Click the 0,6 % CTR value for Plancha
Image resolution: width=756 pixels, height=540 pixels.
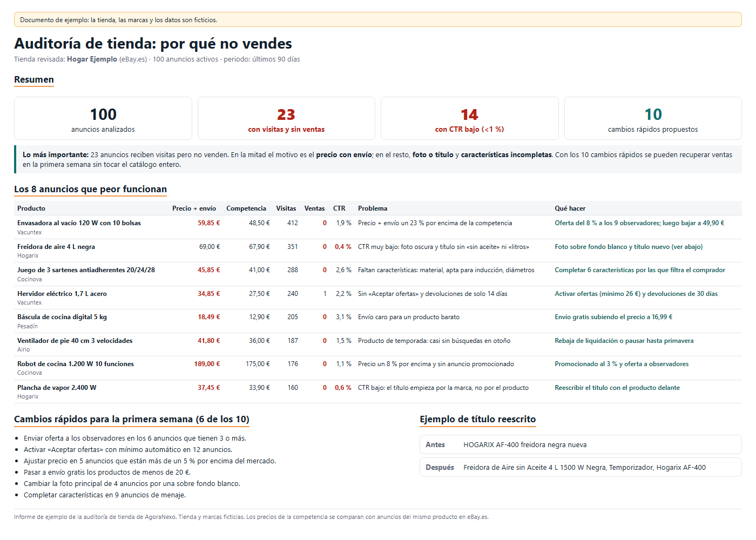tap(343, 388)
